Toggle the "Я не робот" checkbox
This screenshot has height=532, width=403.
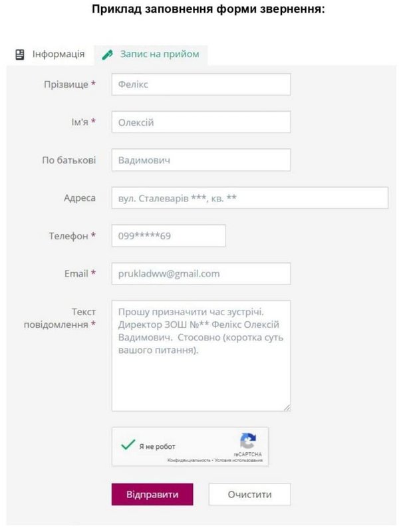[x=128, y=446]
